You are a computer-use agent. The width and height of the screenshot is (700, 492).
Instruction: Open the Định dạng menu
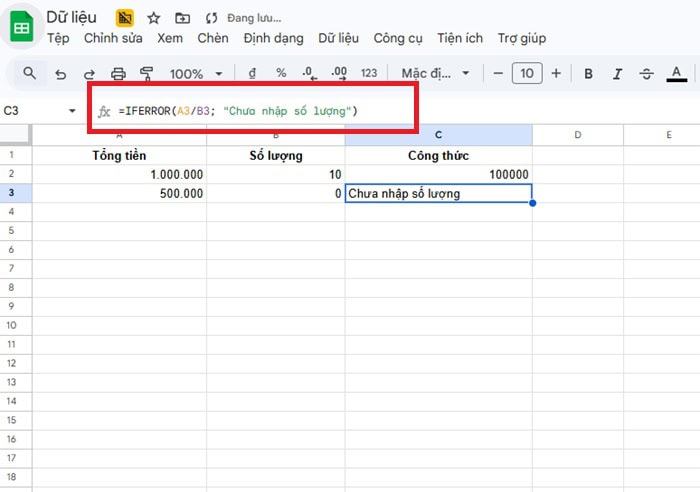[273, 38]
